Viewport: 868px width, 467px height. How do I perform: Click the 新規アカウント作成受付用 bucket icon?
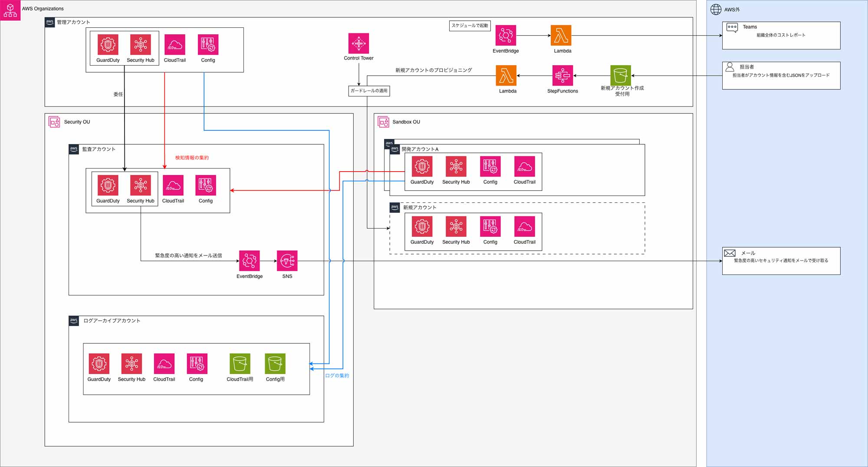tap(620, 76)
